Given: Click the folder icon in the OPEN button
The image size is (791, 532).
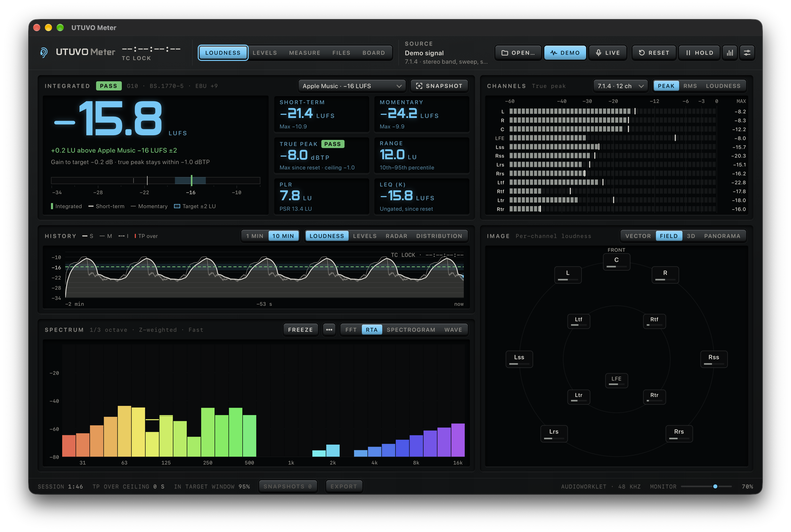Looking at the screenshot, I should tap(505, 52).
